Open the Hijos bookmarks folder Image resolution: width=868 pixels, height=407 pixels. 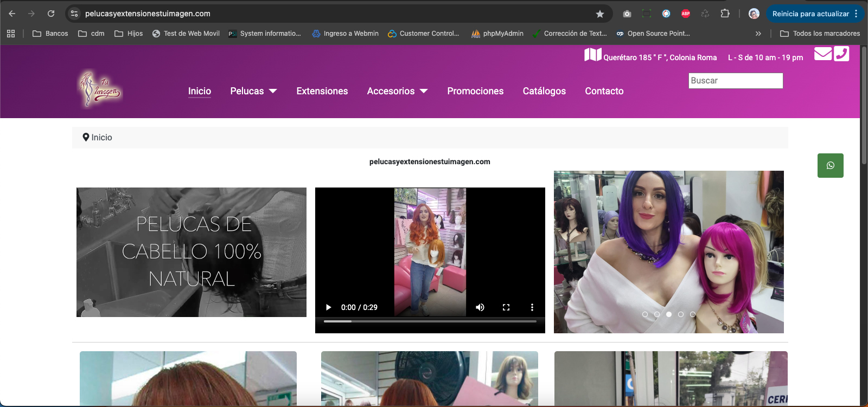(x=129, y=34)
